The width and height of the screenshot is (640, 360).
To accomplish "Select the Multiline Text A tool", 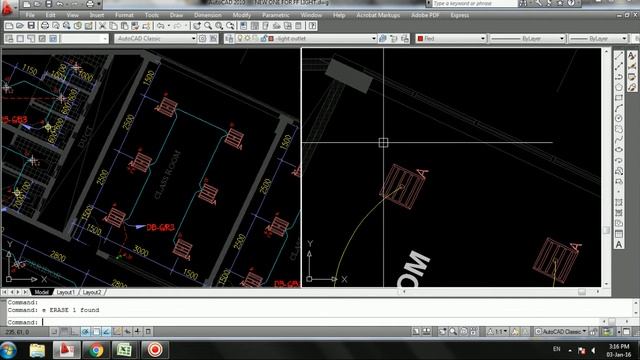I will pyautogui.click(x=619, y=244).
